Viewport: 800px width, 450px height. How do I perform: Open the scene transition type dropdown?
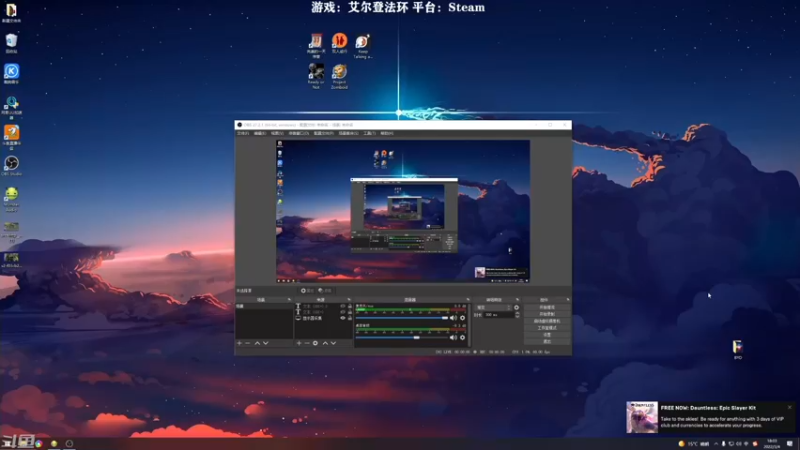(x=493, y=308)
